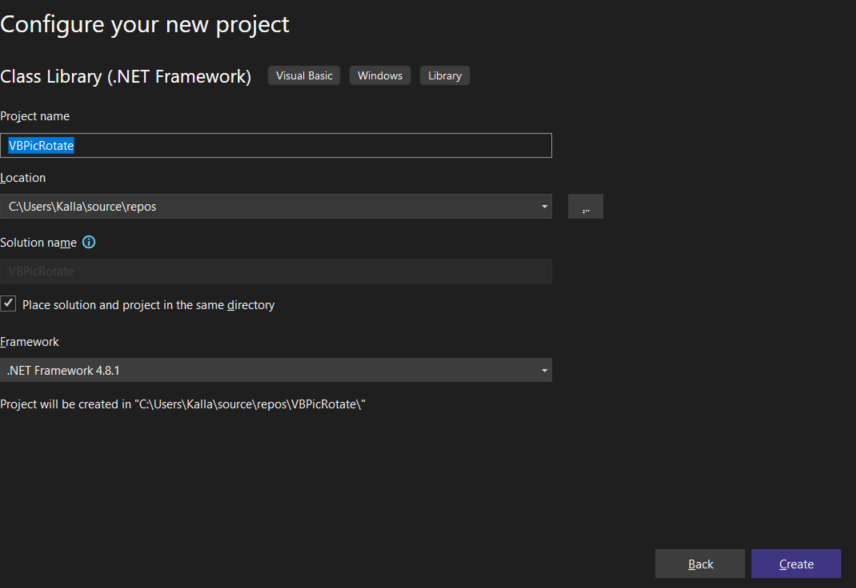Screen dimensions: 856x588
Task: Click the 'Class Library (.NET Framework)' heading
Action: (126, 77)
